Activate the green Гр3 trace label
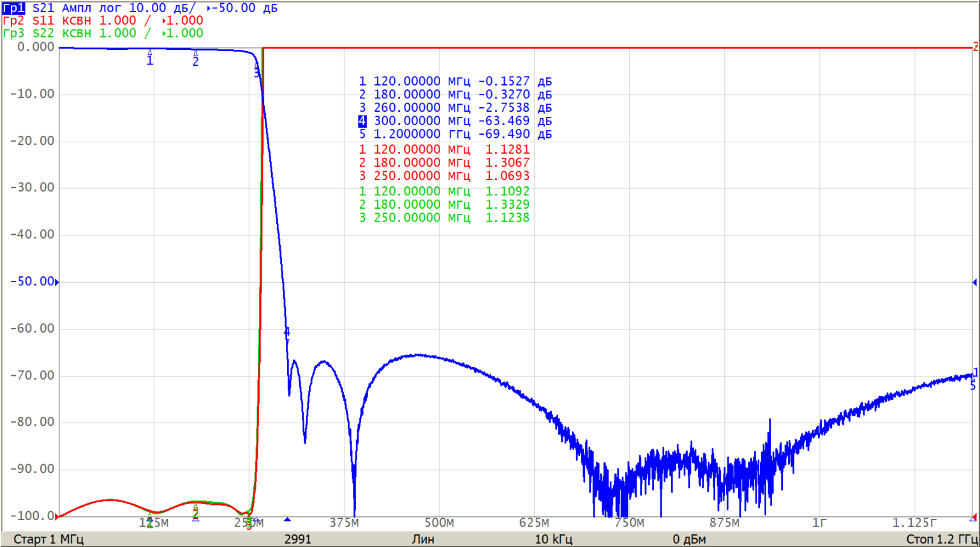Image resolution: width=980 pixels, height=547 pixels. (13, 33)
